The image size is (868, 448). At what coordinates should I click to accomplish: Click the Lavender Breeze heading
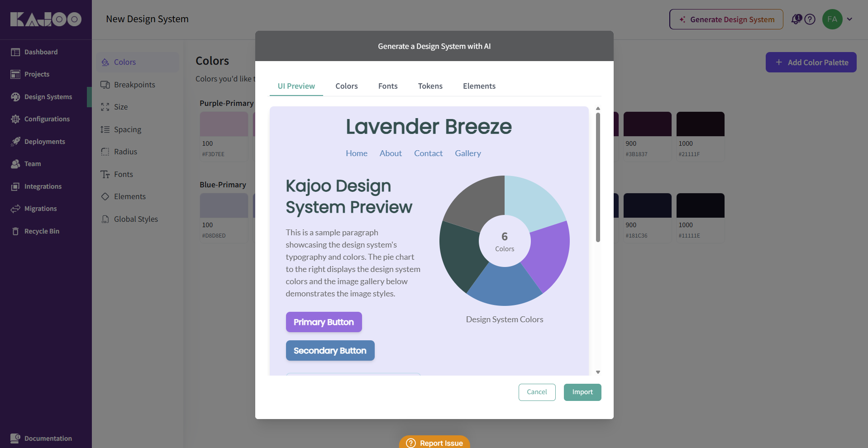[x=429, y=127]
